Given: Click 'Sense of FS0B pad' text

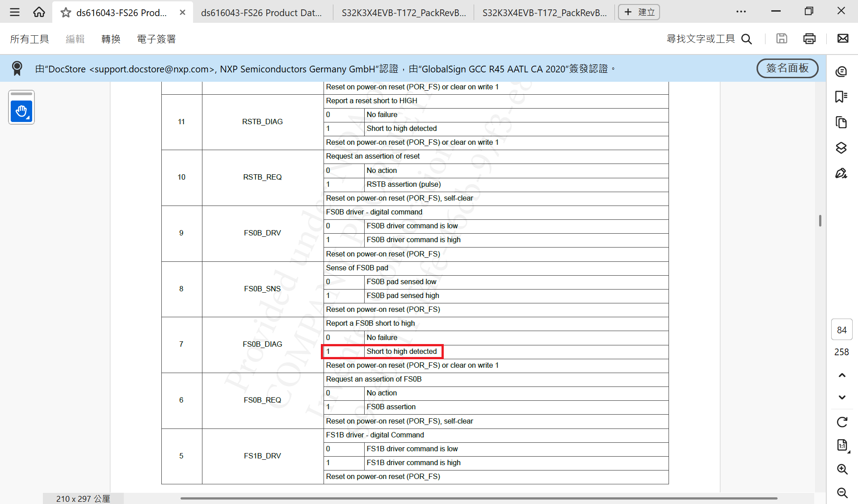Looking at the screenshot, I should [357, 268].
